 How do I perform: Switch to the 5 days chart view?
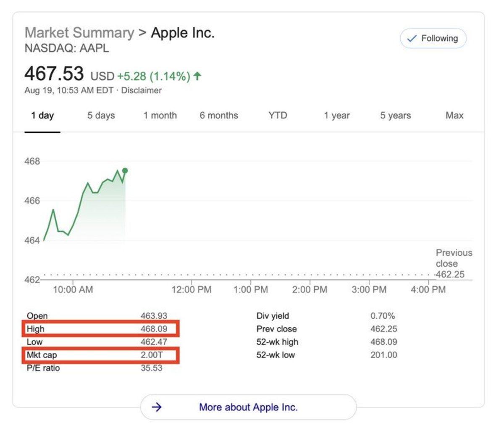[x=100, y=115]
